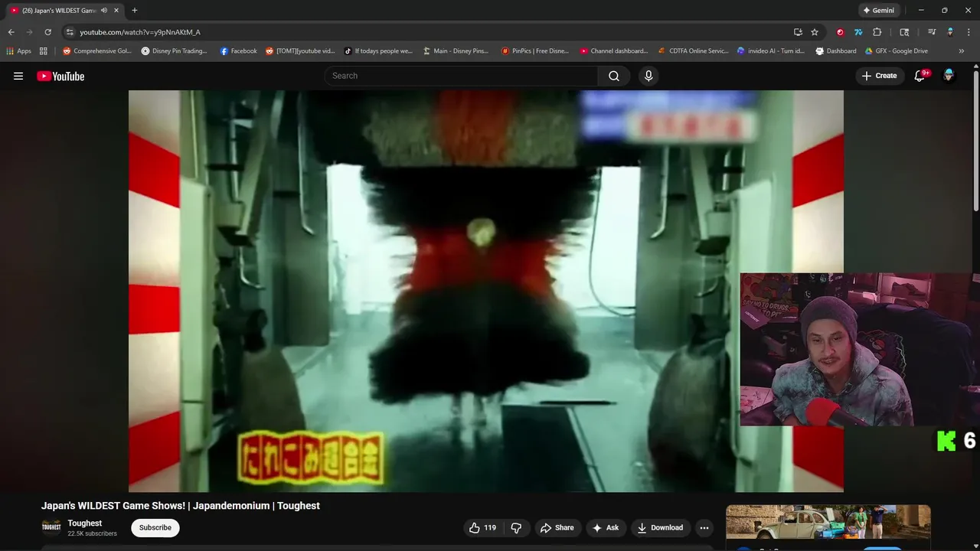Open the Facebook bookmark
This screenshot has height=551, width=980.
point(239,51)
